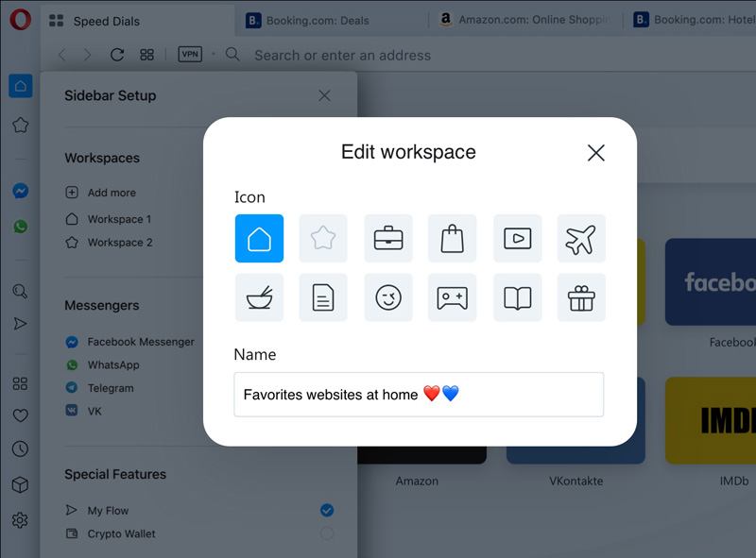Image resolution: width=756 pixels, height=558 pixels.
Task: Switch to star workspace in sidebar
Action: tap(20, 125)
